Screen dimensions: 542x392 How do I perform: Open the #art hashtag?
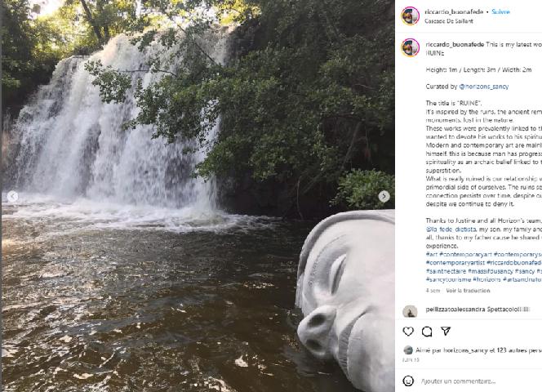point(432,255)
